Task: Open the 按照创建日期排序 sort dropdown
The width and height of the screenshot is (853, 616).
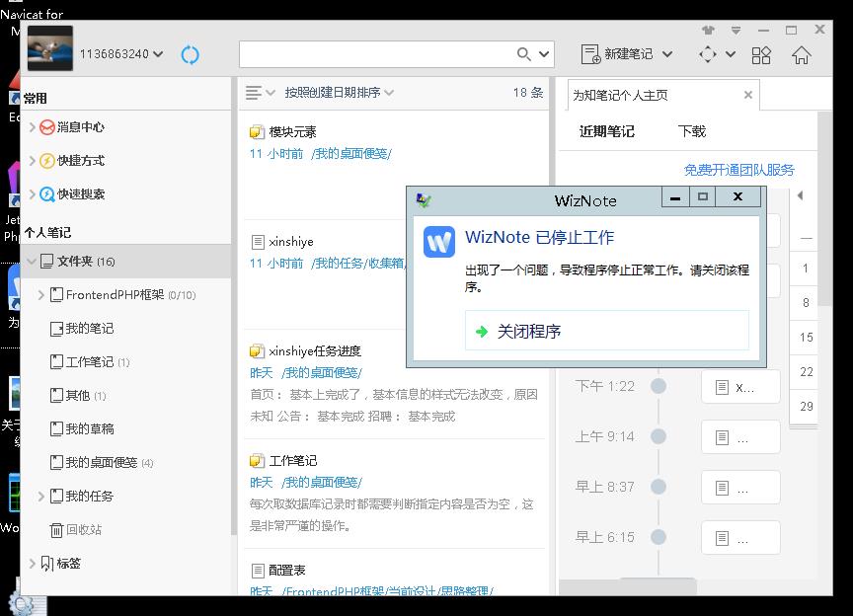Action: (x=339, y=93)
